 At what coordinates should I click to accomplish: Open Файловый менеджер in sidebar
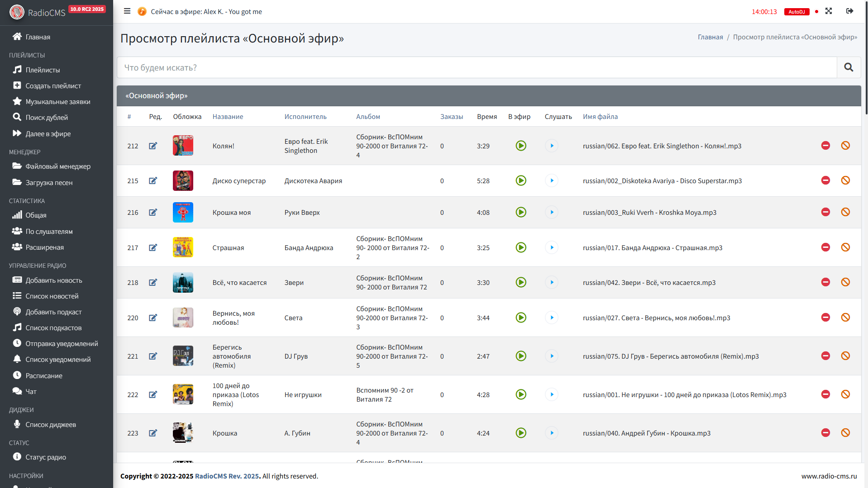[x=58, y=166]
